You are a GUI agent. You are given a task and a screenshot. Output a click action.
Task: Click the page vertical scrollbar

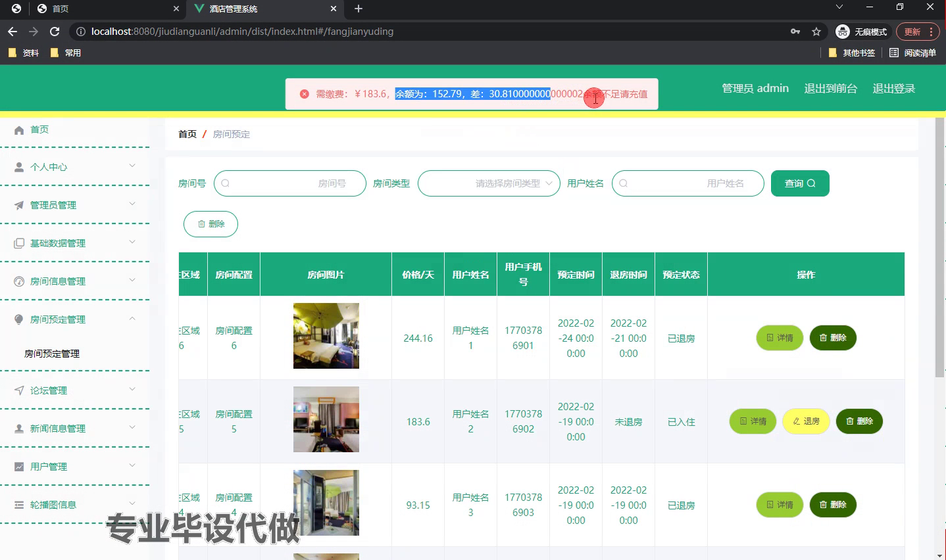click(x=939, y=247)
